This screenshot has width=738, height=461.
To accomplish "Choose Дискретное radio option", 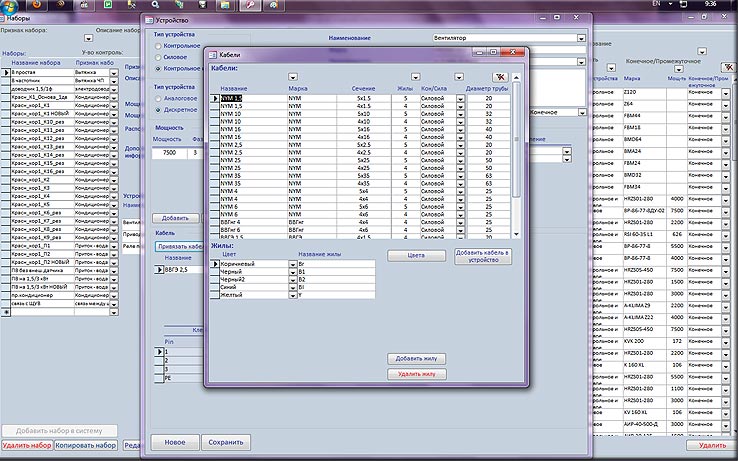I will point(158,110).
